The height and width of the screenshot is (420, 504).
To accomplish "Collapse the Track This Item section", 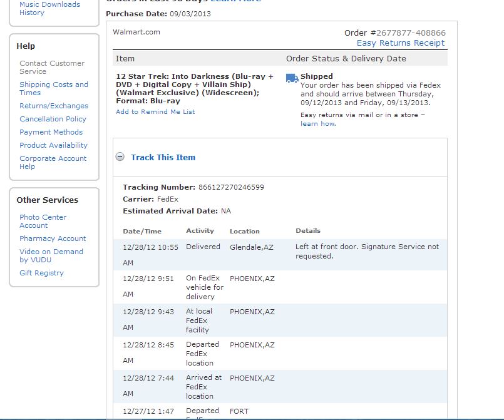I will (120, 157).
